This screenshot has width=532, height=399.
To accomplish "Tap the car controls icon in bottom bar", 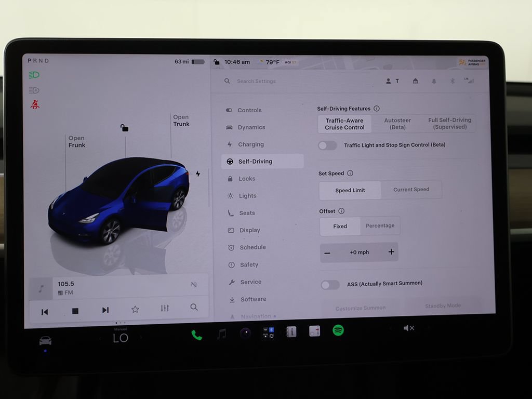I will pyautogui.click(x=46, y=340).
